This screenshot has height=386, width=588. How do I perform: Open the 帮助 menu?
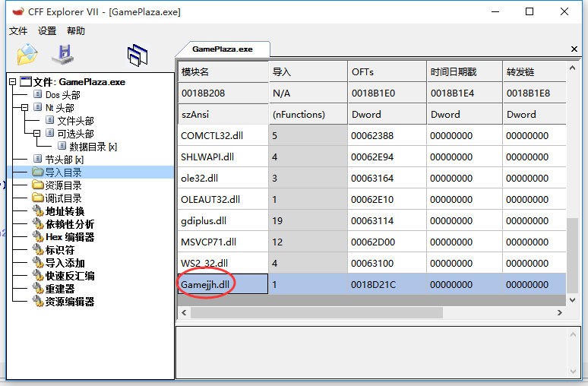click(76, 30)
